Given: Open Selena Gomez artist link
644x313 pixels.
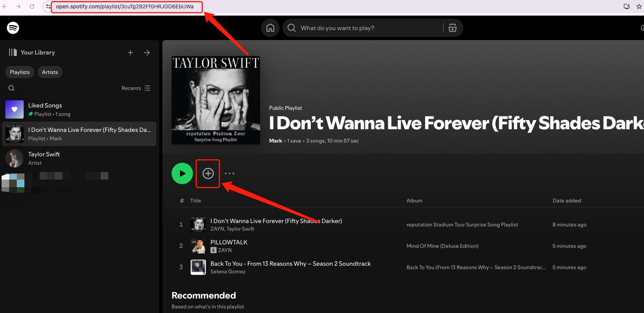Looking at the screenshot, I should tap(228, 271).
